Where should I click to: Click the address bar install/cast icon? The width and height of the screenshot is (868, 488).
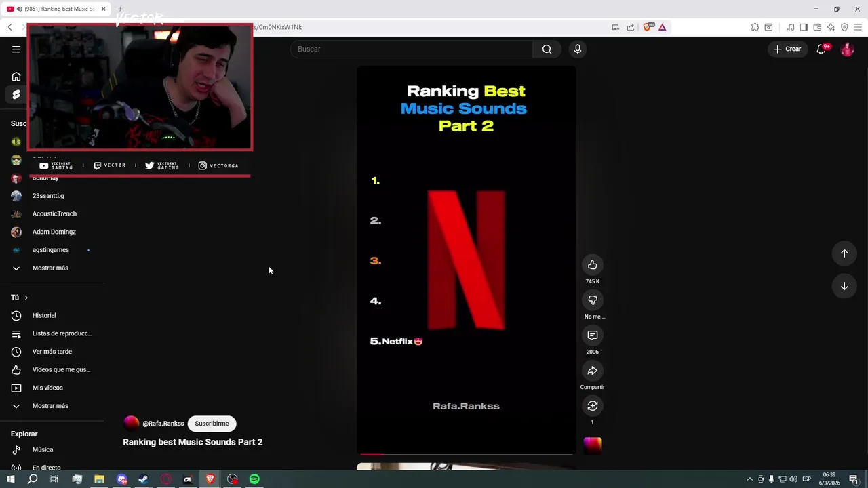point(615,27)
